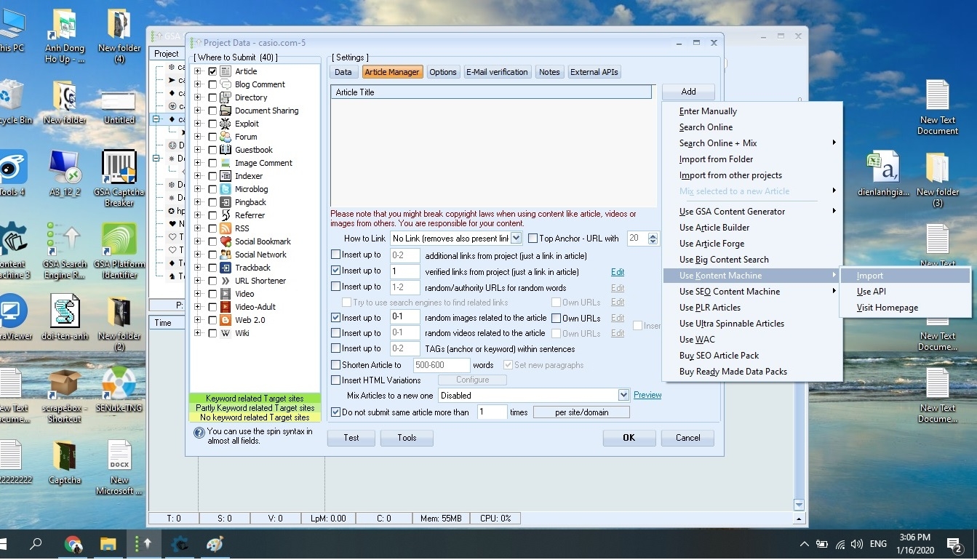Click the Preview link

647,396
